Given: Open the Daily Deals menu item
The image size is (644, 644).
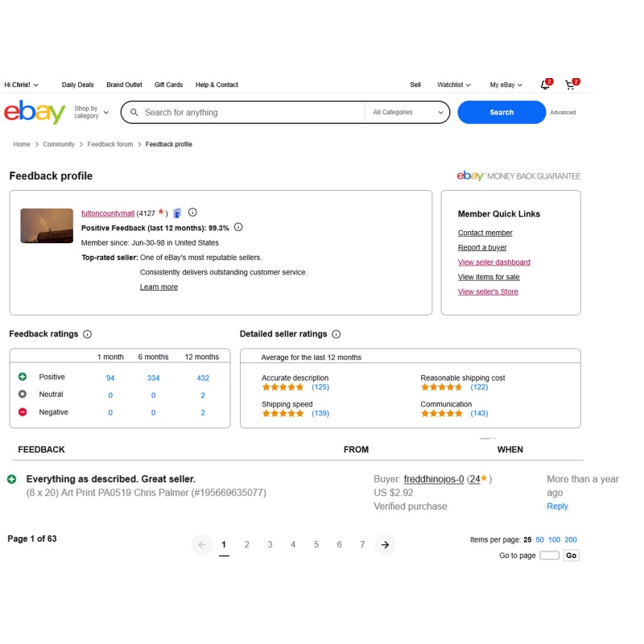Looking at the screenshot, I should tap(77, 85).
